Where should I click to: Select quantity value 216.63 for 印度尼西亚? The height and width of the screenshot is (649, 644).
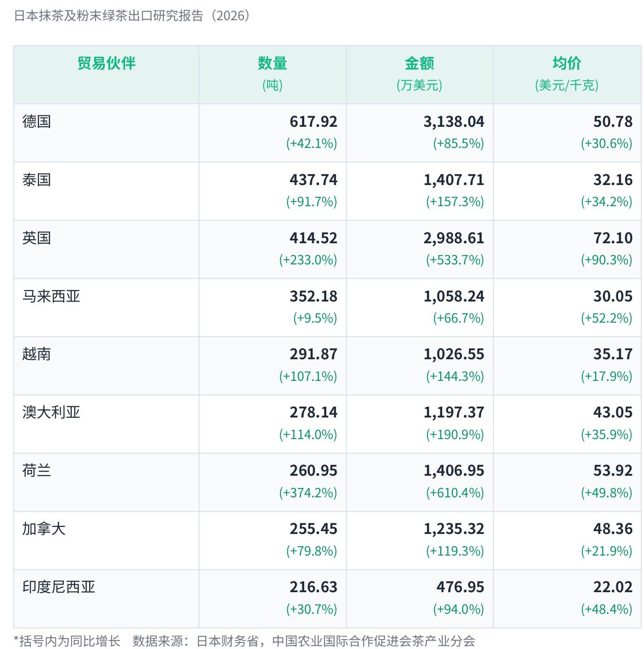(314, 587)
